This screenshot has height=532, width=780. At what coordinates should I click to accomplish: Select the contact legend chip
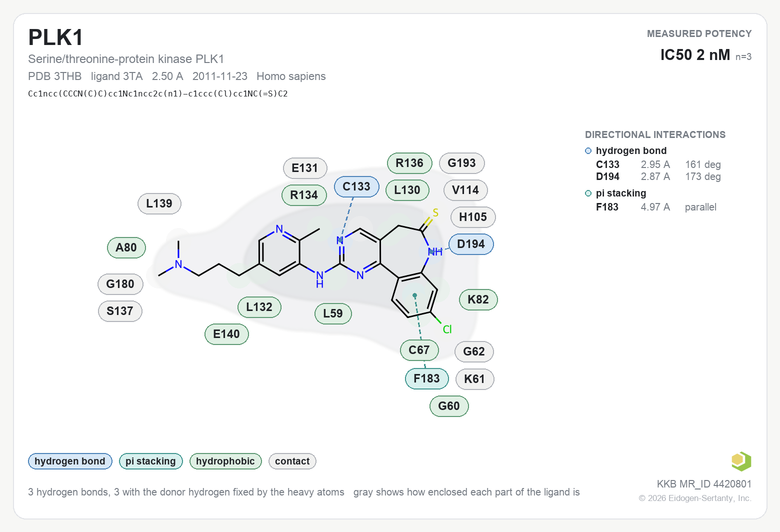(x=292, y=461)
